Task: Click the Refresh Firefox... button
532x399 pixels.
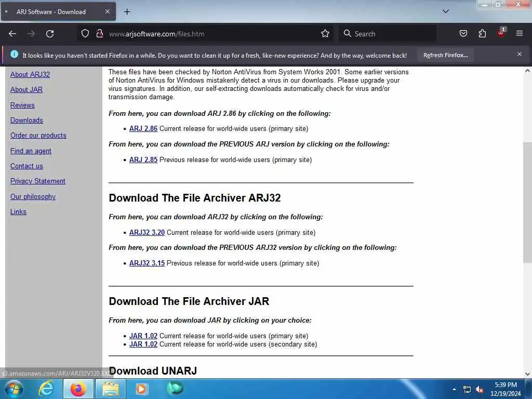Action: click(x=445, y=55)
